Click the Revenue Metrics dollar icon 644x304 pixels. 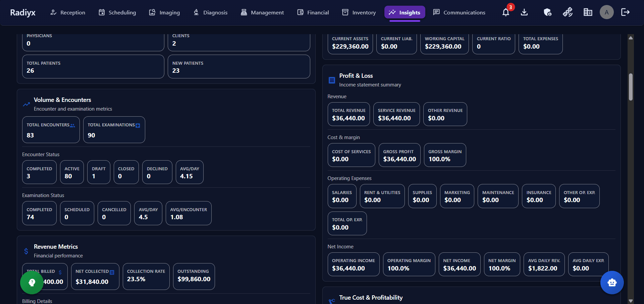pos(26,251)
